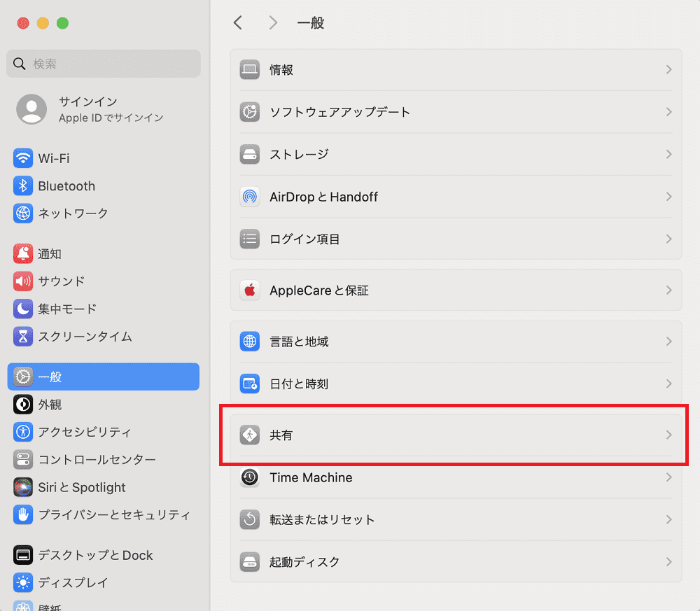This screenshot has width=700, height=611.
Task: Expand 情報 row chevron
Action: click(668, 69)
